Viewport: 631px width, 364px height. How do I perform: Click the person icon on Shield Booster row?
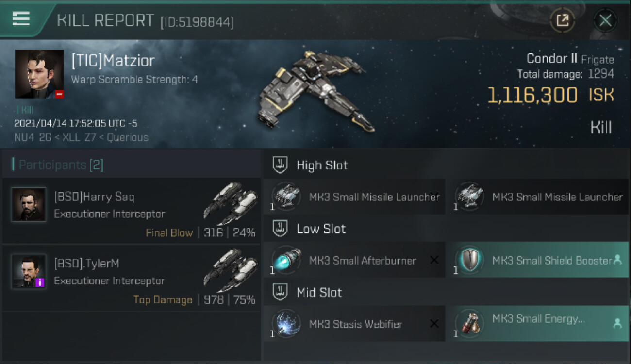click(x=617, y=260)
